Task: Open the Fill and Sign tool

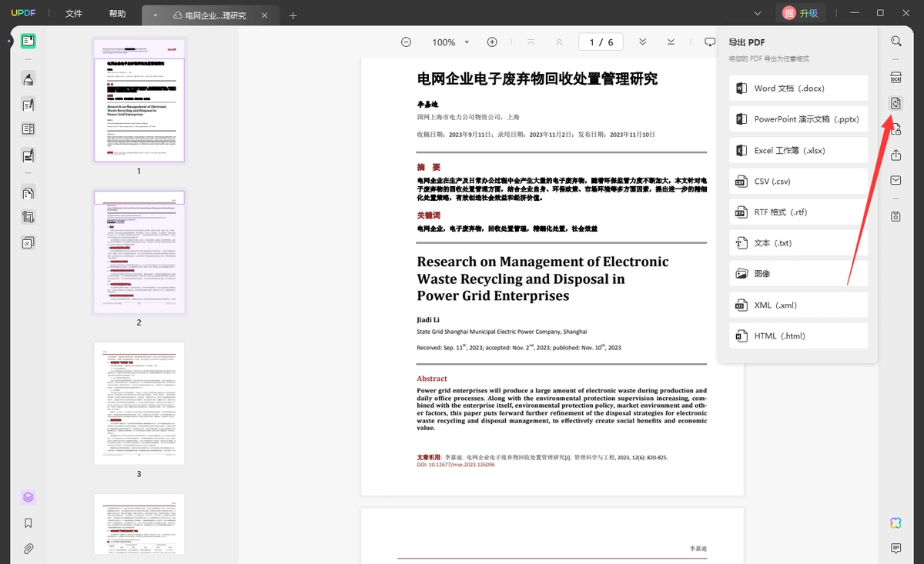Action: (28, 155)
